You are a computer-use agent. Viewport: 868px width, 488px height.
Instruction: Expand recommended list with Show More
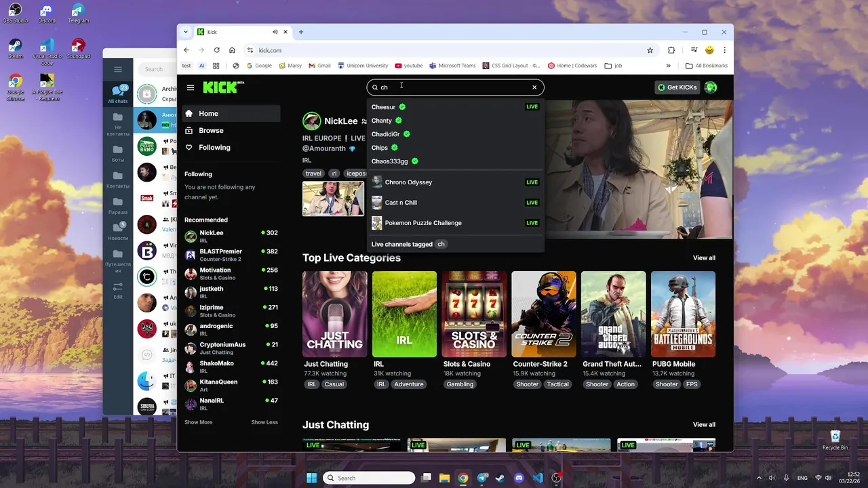198,422
